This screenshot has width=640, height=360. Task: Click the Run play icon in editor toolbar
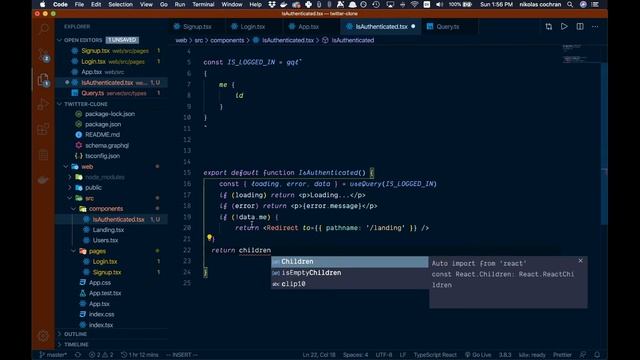(564, 27)
